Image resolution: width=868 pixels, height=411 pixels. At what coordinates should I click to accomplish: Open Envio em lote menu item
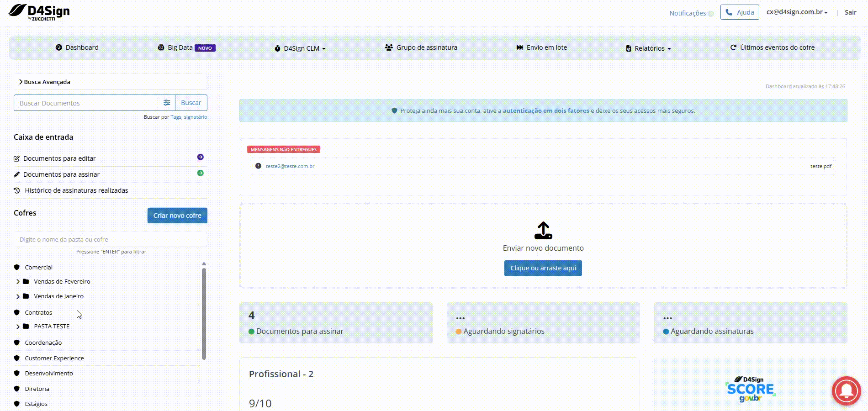click(x=541, y=47)
